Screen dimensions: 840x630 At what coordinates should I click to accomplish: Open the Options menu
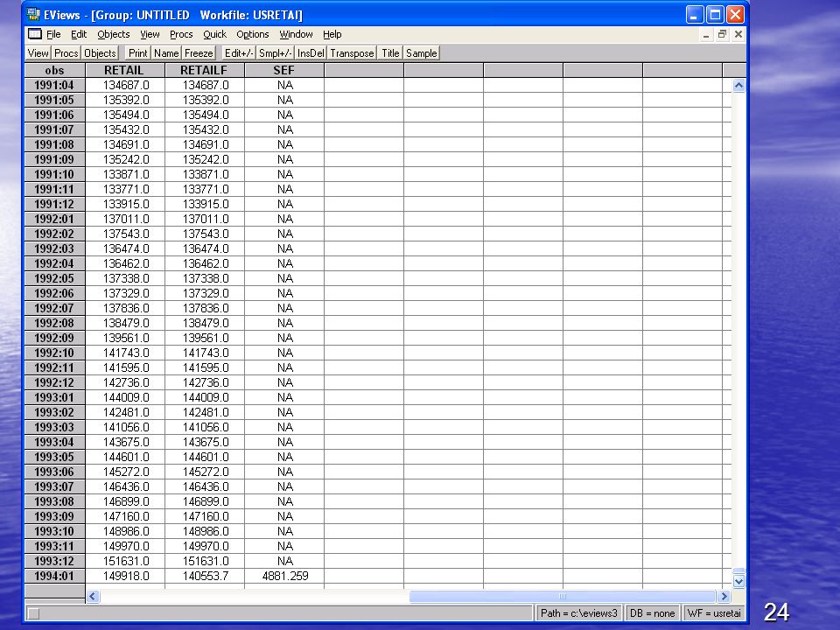point(253,34)
